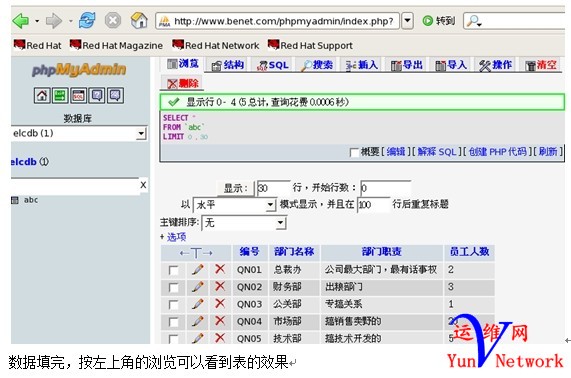
Task: Check the QN03 row checkbox
Action: (x=174, y=305)
